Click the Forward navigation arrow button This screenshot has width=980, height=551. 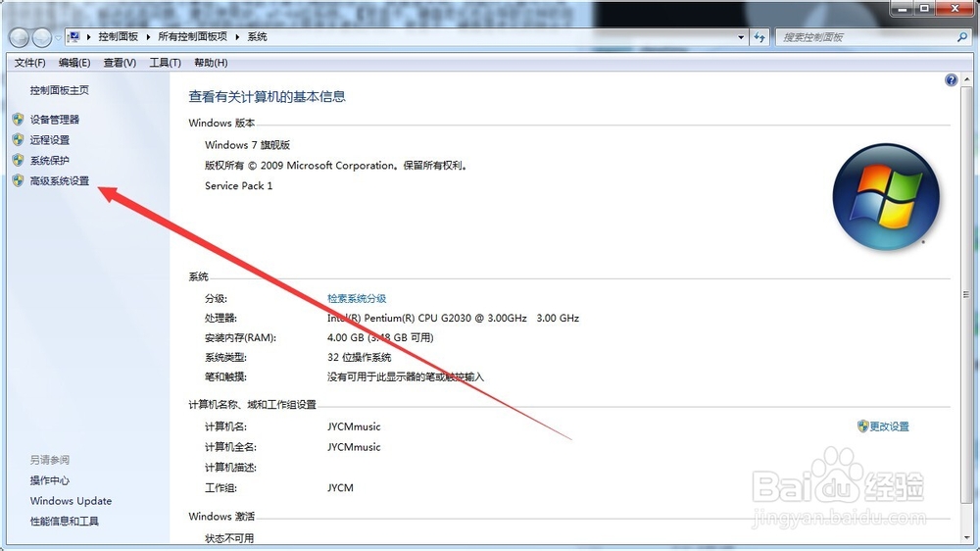point(42,38)
